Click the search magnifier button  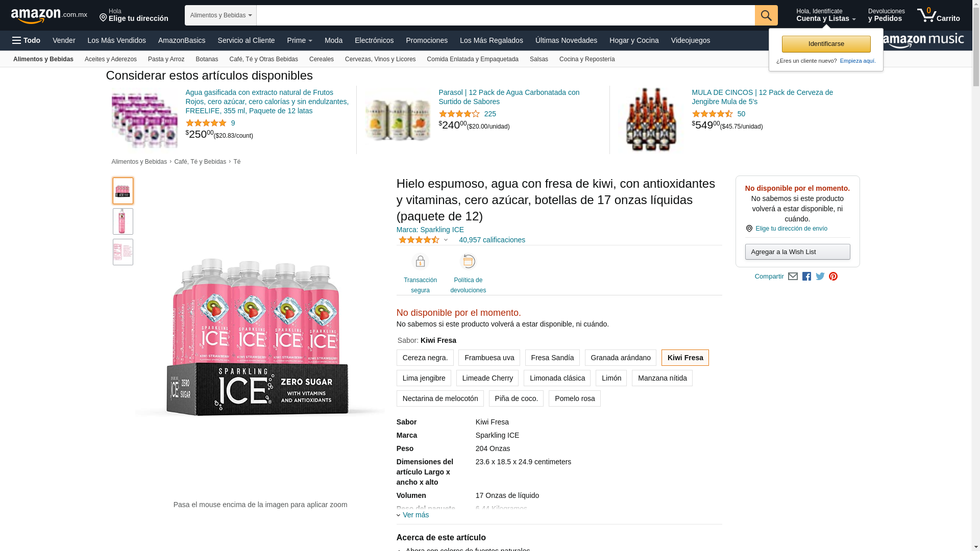click(x=766, y=15)
